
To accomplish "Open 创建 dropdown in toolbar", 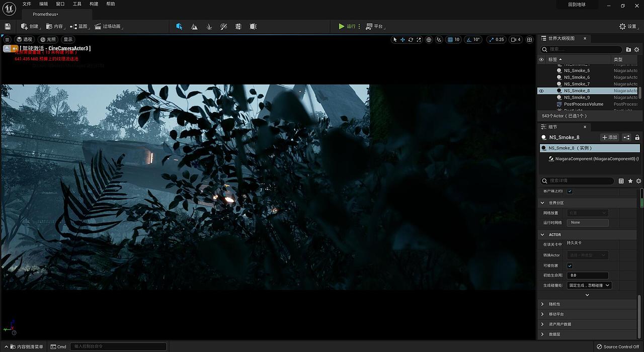I will point(31,27).
